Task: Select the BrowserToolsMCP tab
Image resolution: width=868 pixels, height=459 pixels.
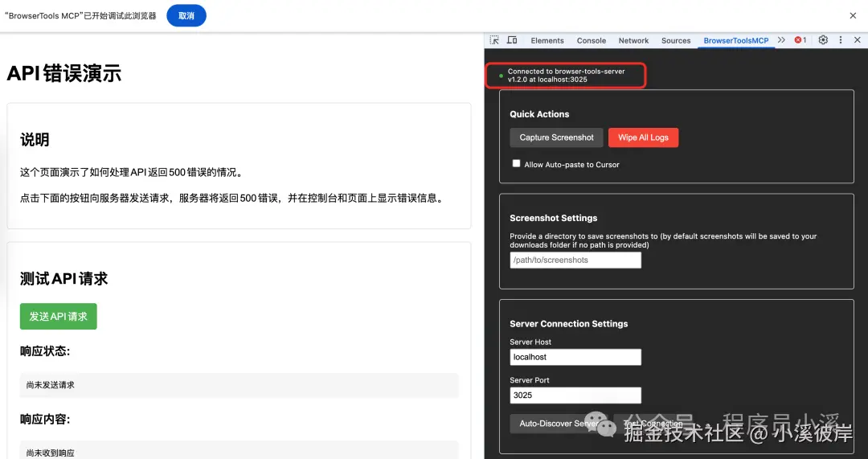Action: 735,40
